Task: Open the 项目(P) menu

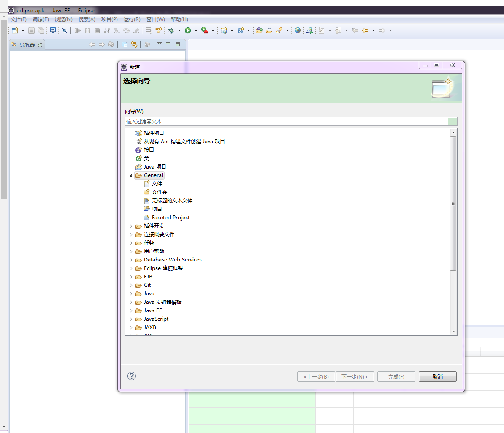Action: pos(109,19)
